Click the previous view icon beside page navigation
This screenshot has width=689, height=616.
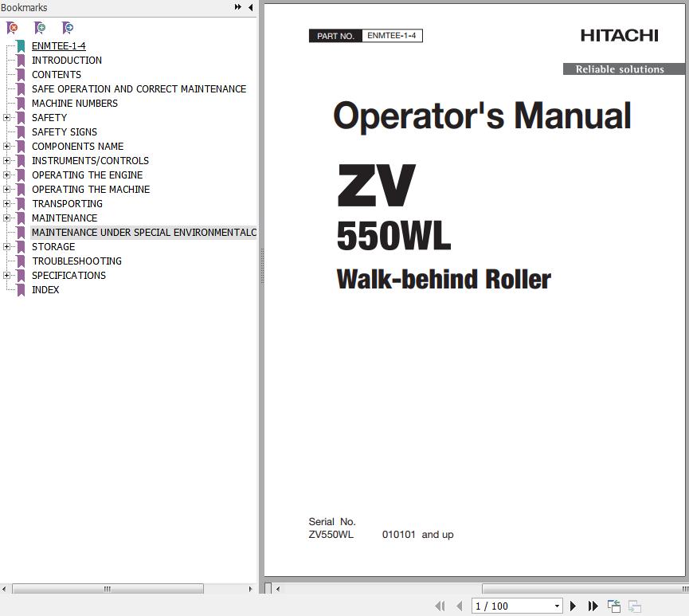pyautogui.click(x=614, y=606)
